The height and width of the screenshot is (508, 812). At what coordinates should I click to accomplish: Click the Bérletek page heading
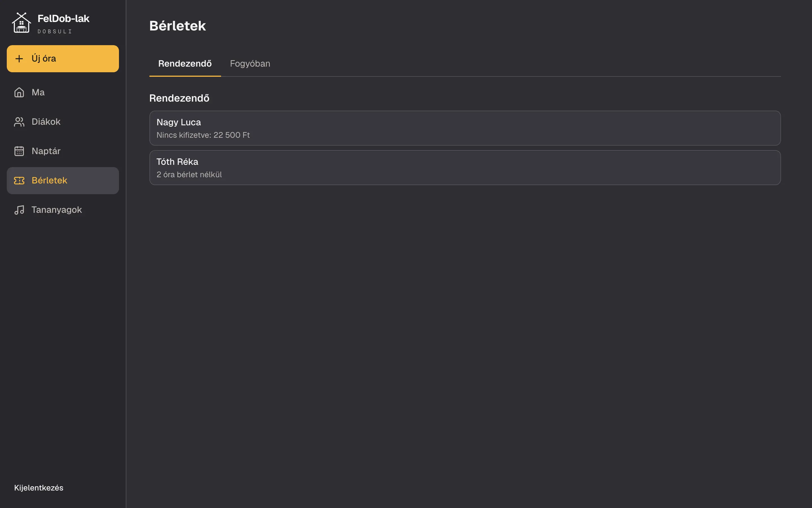(178, 26)
